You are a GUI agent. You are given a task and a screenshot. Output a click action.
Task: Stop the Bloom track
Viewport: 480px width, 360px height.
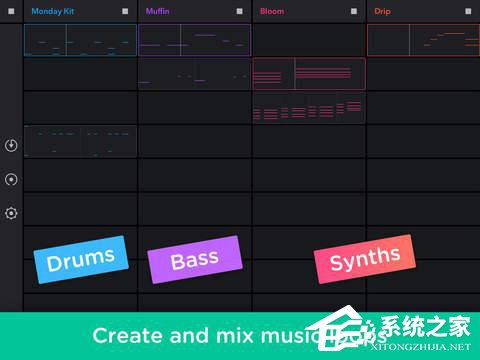click(x=354, y=11)
